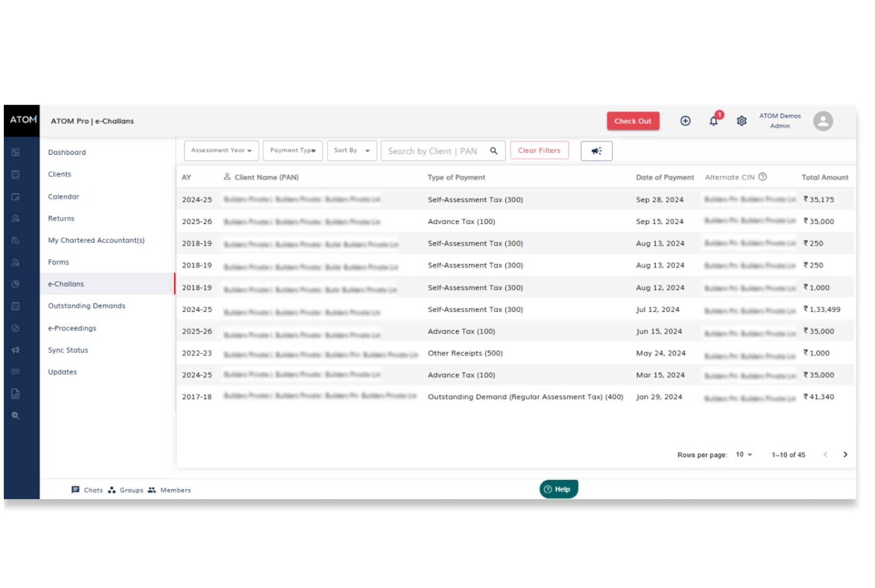Open My Chartered Accountant(s) menu item
Screen dimensions: 875x588
click(x=96, y=241)
